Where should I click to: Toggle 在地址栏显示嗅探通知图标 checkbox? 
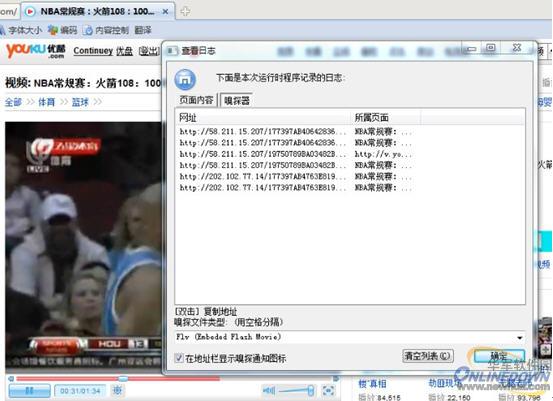click(x=179, y=358)
